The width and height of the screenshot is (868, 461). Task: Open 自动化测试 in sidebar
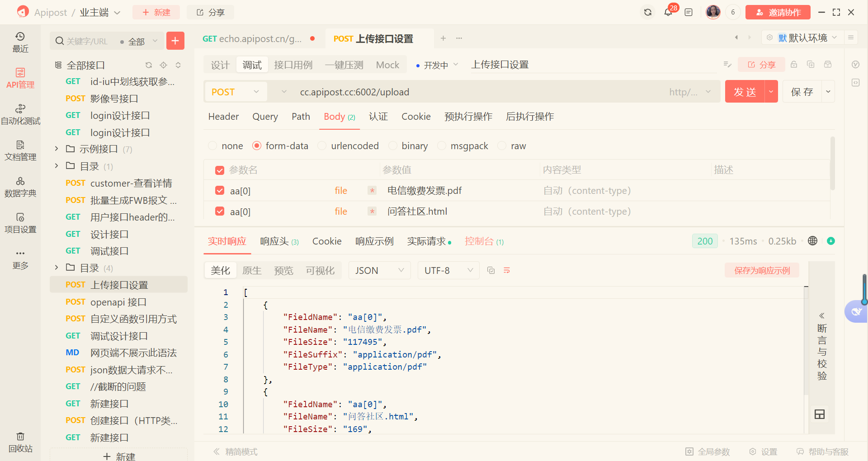pos(20,114)
